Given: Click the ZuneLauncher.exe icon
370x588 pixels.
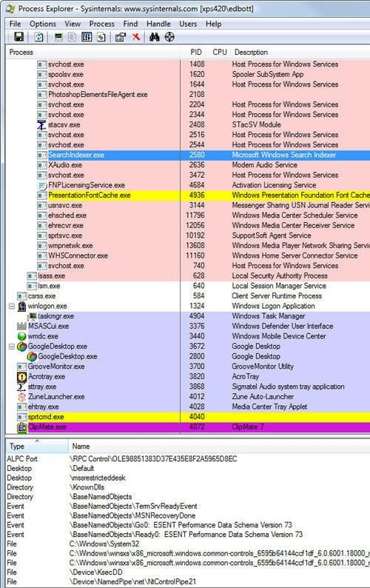Looking at the screenshot, I should point(21,397).
